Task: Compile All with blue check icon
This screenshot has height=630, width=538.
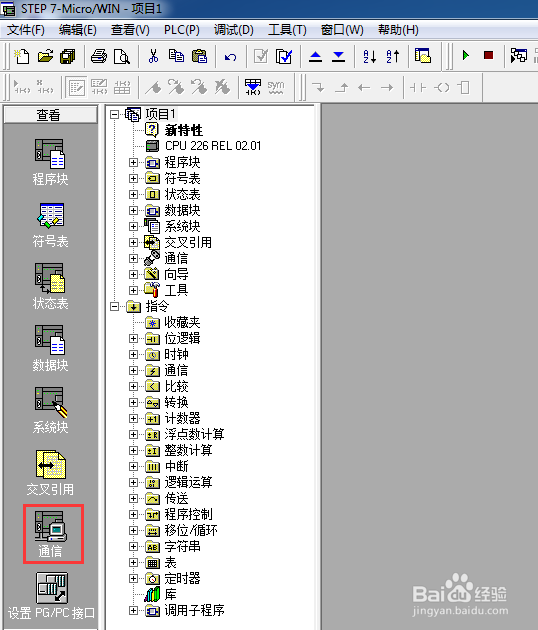Action: (284, 56)
